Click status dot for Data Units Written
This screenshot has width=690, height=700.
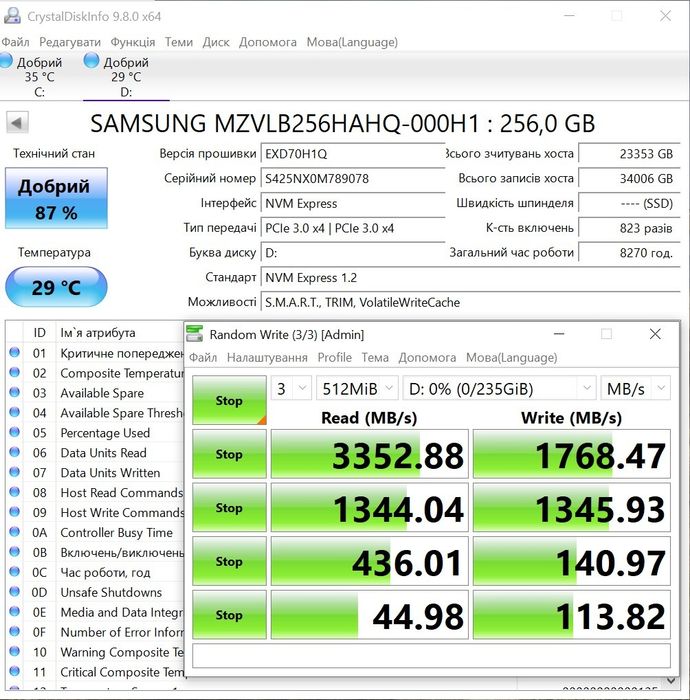click(14, 472)
